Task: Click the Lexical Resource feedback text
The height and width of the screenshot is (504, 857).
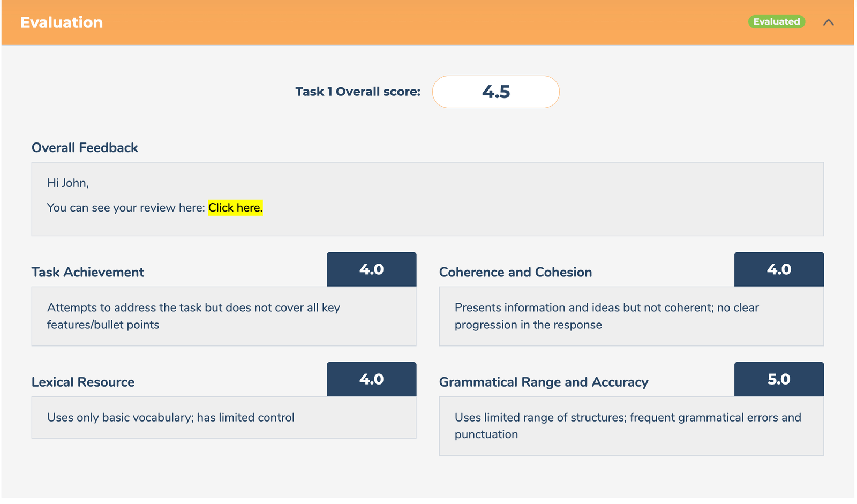Action: coord(171,417)
